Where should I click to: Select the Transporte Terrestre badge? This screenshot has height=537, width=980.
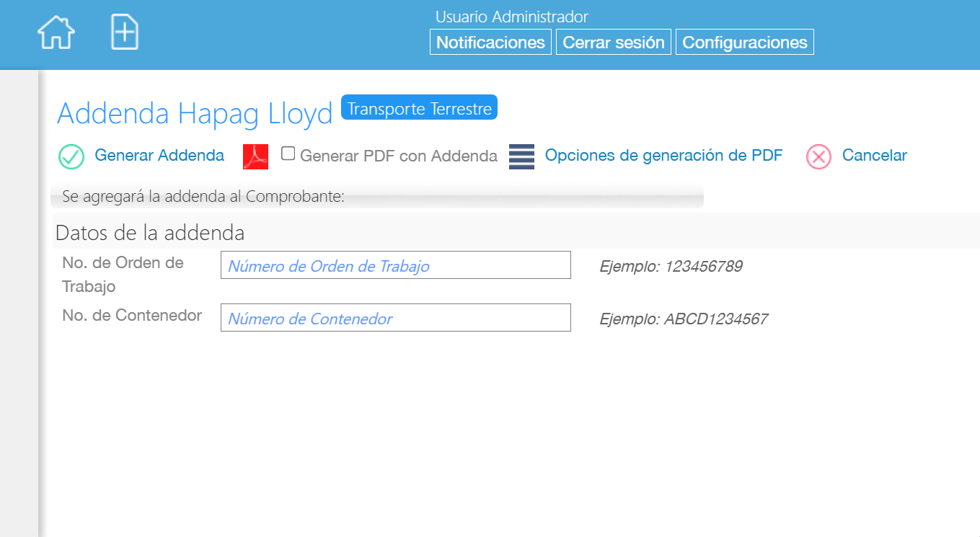pos(419,108)
